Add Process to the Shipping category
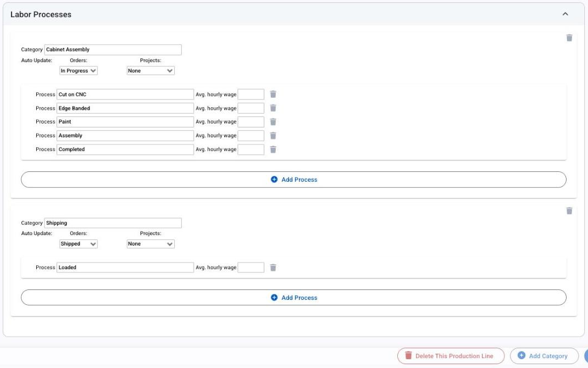Image resolution: width=588 pixels, height=368 pixels. [293, 298]
